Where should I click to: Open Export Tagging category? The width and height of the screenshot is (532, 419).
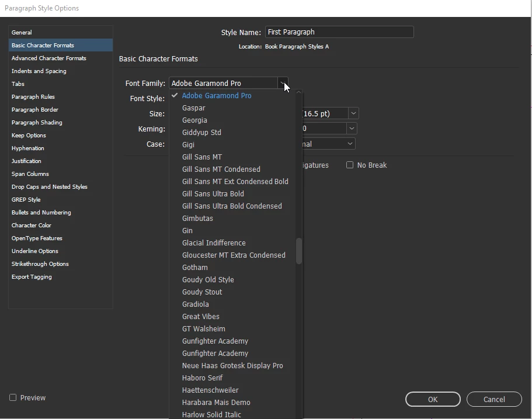[60, 277]
